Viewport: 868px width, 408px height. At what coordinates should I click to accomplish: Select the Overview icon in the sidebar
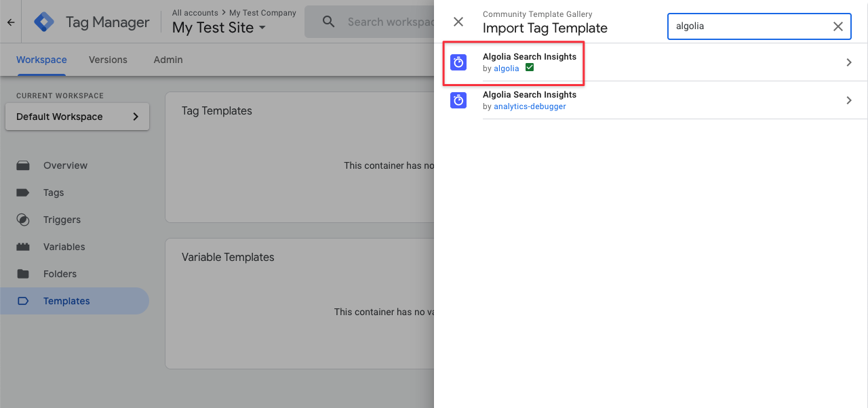click(23, 165)
